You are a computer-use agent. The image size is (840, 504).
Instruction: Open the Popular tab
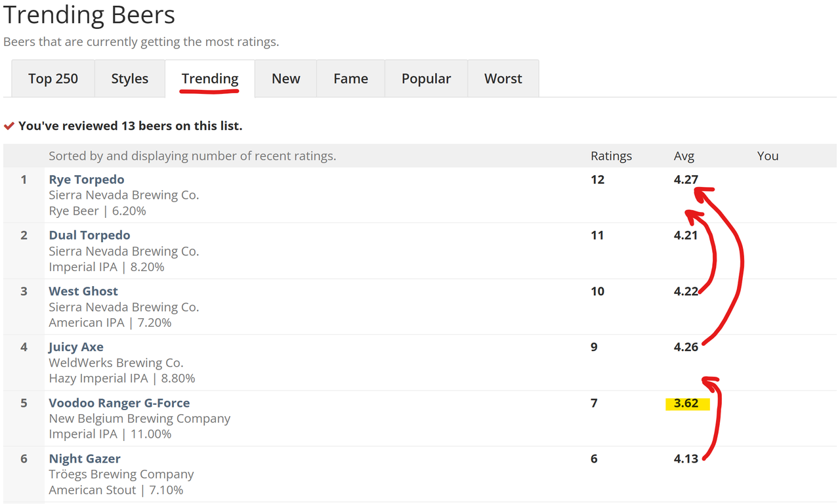(427, 79)
